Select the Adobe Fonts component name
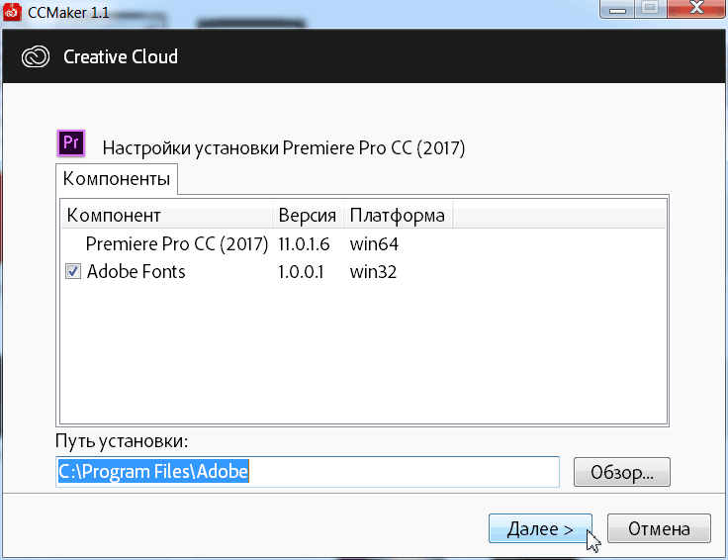Viewport: 728px width, 560px height. pos(136,271)
